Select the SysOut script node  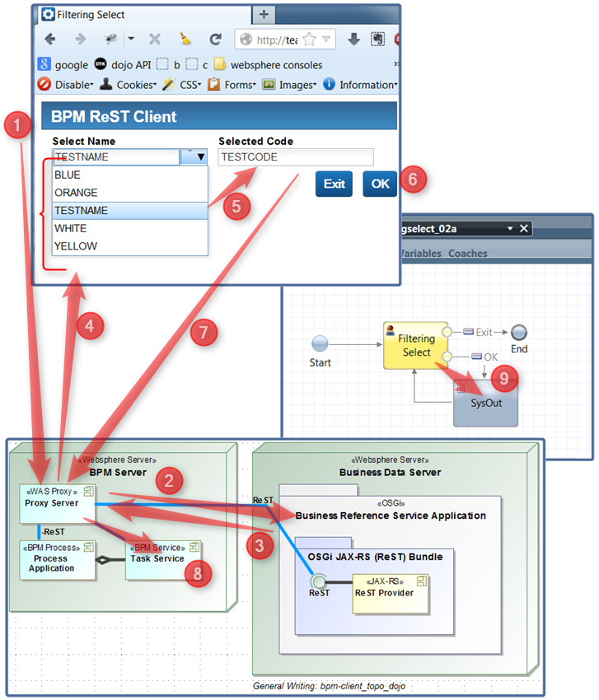(485, 404)
